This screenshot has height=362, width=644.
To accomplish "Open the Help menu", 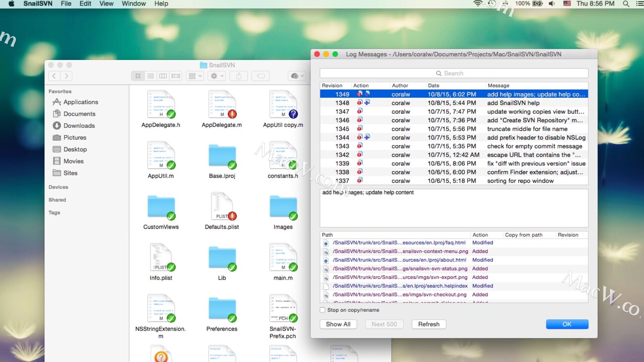I will click(x=161, y=4).
